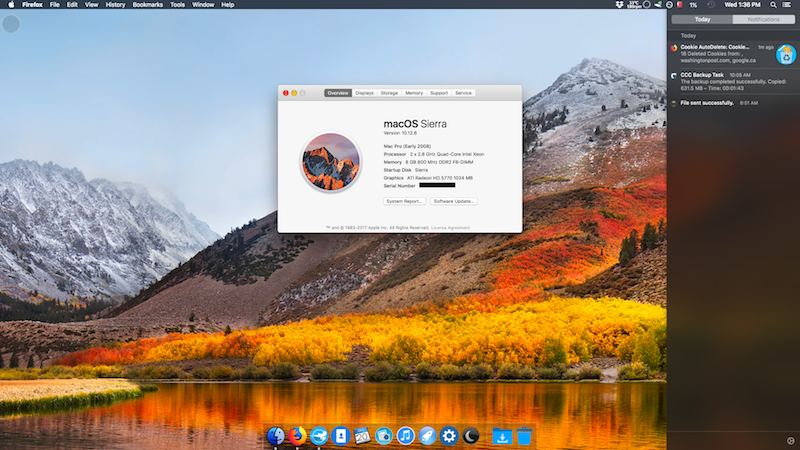This screenshot has height=450, width=800.
Task: Open the airplane-like dock app icon
Action: click(x=319, y=436)
